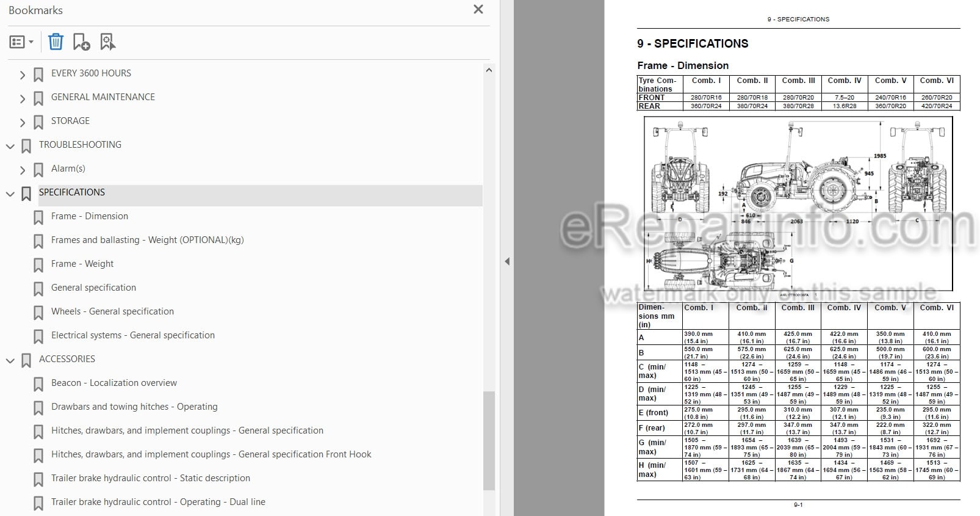Close the Bookmarks panel

[x=478, y=9]
